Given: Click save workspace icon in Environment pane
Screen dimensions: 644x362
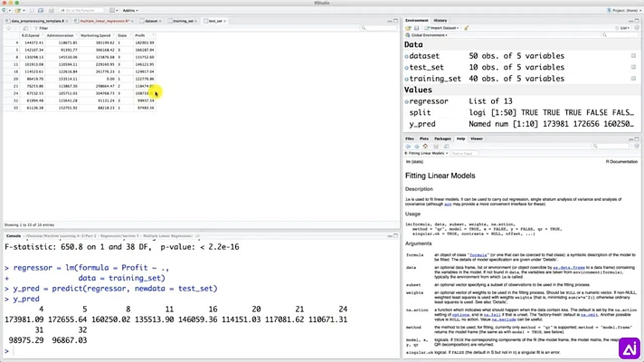Looking at the screenshot, I should point(416,28).
